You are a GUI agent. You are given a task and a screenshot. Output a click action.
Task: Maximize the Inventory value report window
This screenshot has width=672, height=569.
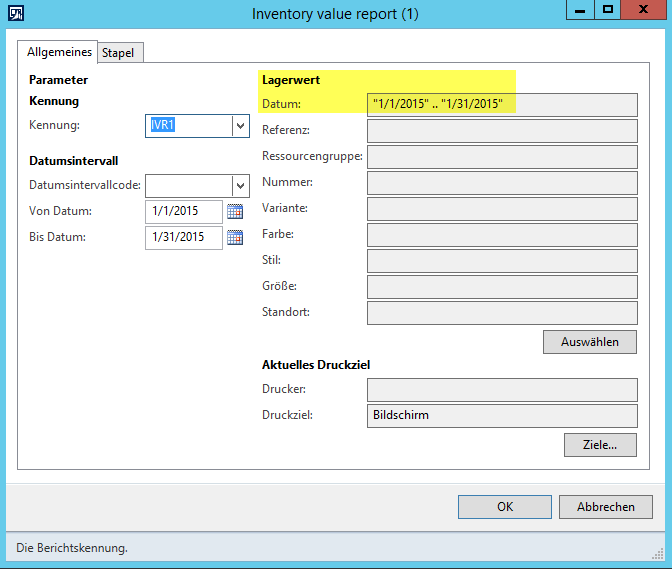[x=606, y=10]
